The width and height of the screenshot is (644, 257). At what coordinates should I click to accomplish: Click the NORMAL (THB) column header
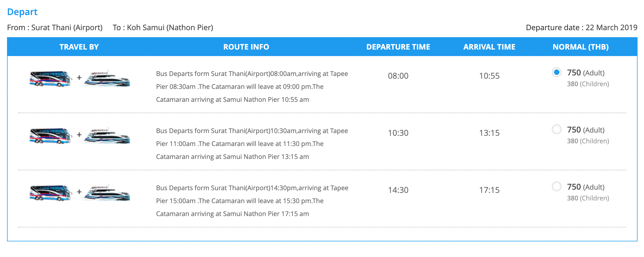click(581, 47)
